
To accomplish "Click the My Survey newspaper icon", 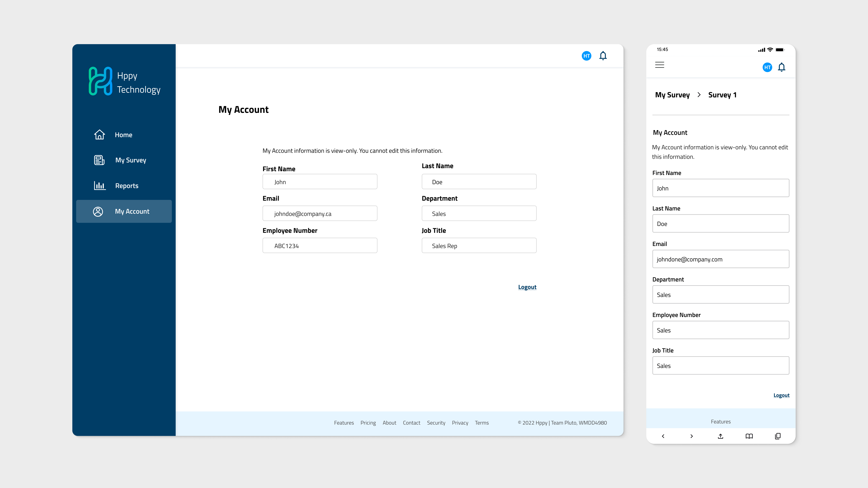I will click(x=99, y=160).
